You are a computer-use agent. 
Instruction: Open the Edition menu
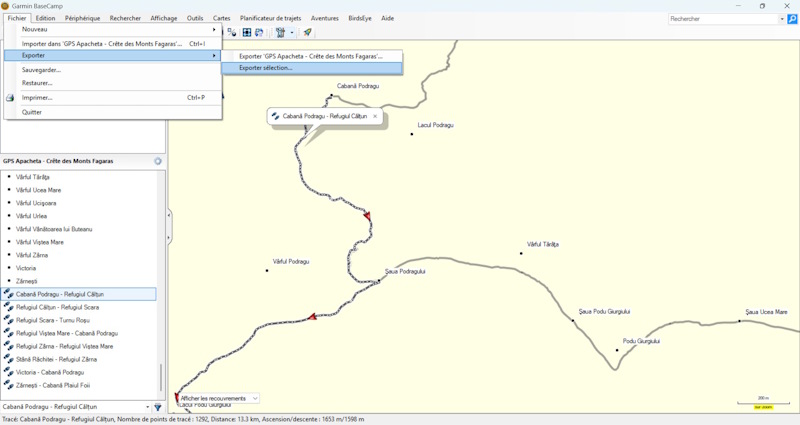pos(45,18)
